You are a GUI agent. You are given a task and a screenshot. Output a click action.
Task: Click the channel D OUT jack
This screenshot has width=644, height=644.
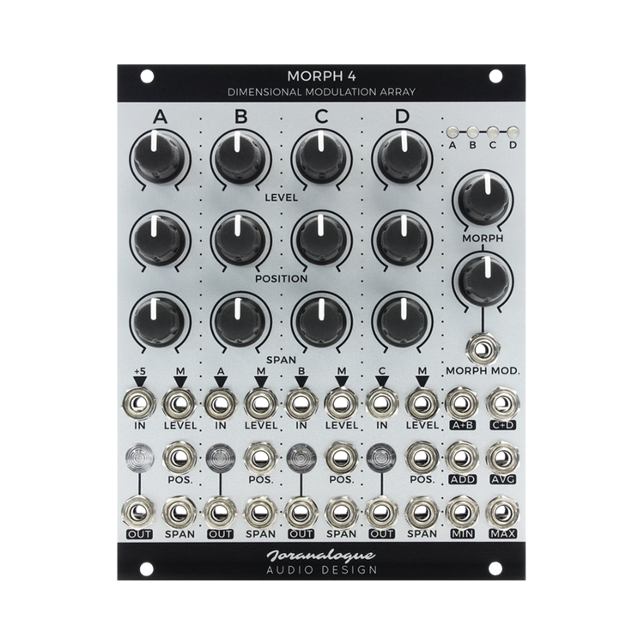(x=381, y=512)
